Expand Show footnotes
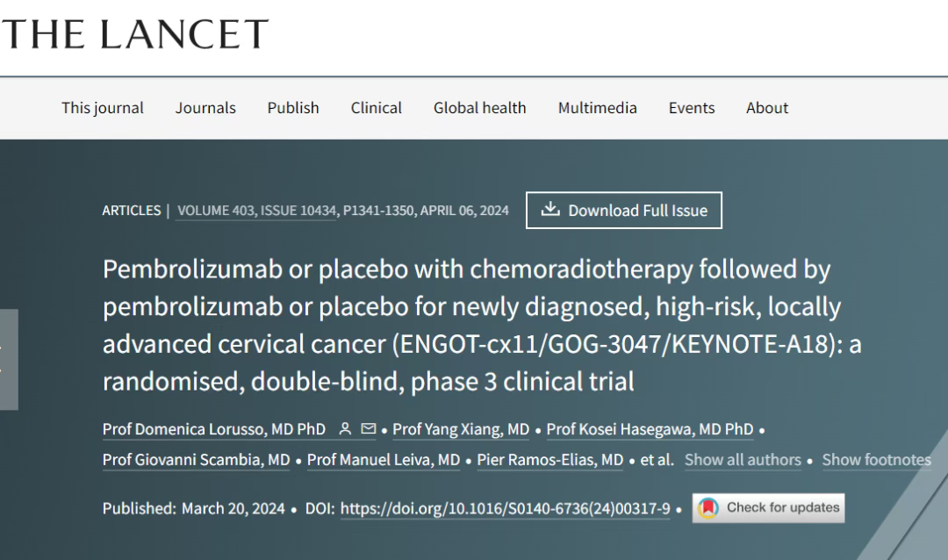This screenshot has width=948, height=560. pyautogui.click(x=876, y=460)
